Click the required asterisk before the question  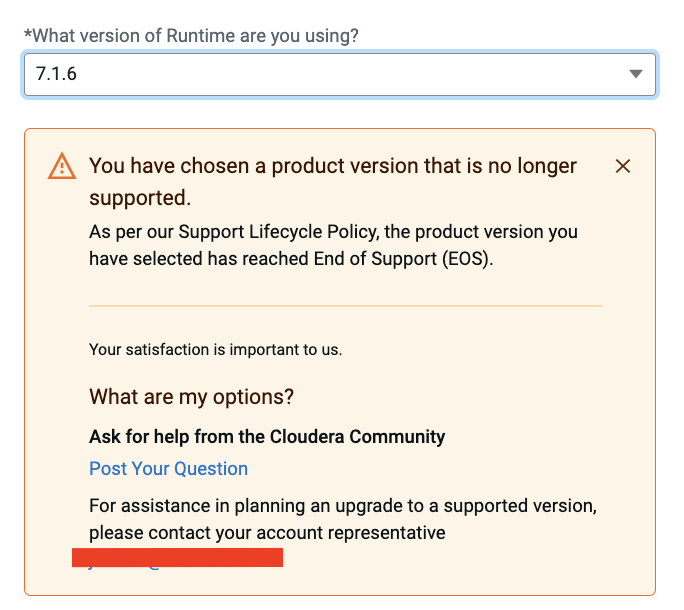point(28,35)
